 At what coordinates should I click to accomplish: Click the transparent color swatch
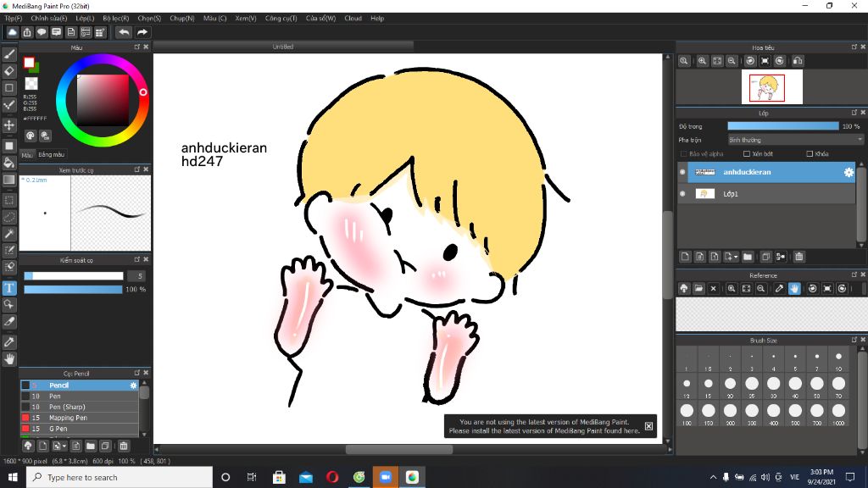(x=31, y=84)
